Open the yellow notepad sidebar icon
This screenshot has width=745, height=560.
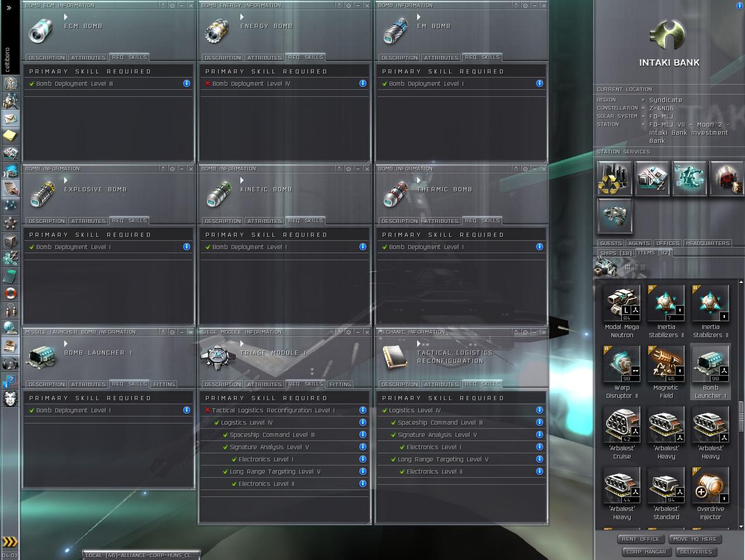pyautogui.click(x=10, y=136)
